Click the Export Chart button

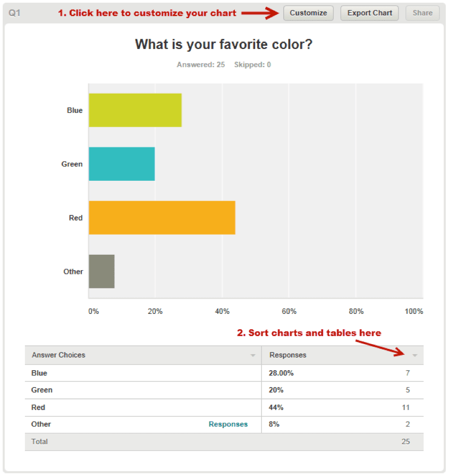(369, 13)
